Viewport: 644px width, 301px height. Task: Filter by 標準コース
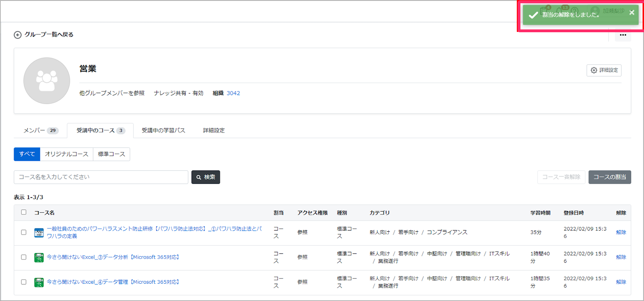point(111,154)
